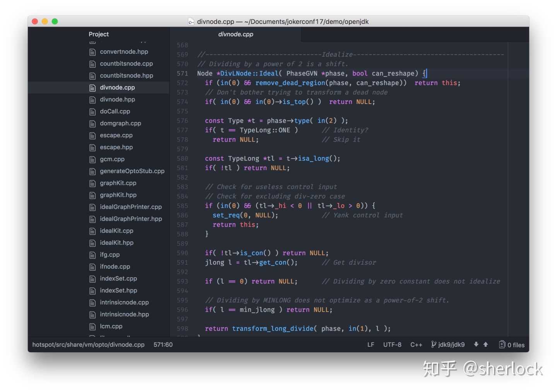This screenshot has width=557, height=392.
Task: Open intrinsicnode.cpp from the sidebar
Action: [124, 303]
